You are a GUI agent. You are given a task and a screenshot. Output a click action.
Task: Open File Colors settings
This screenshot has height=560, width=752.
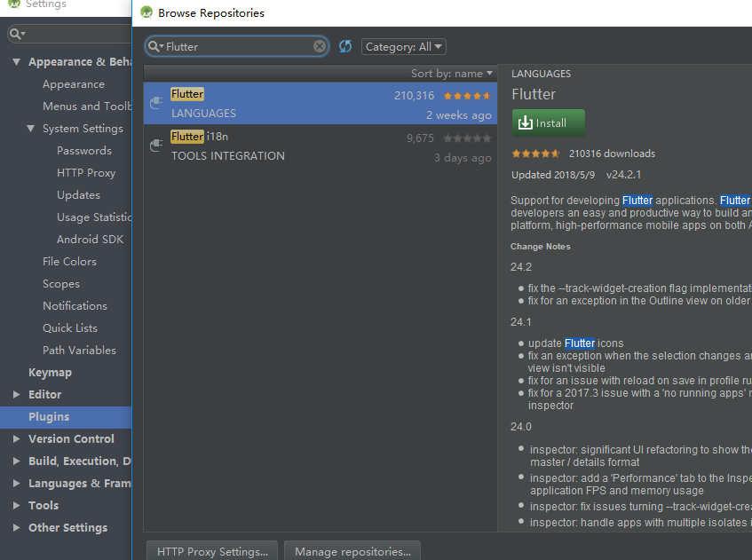pos(69,261)
